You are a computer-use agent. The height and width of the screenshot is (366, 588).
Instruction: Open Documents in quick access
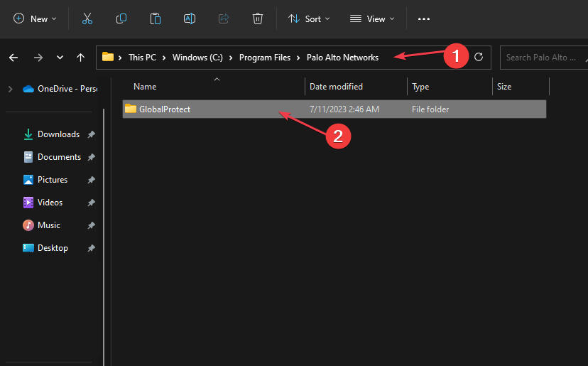coord(59,157)
